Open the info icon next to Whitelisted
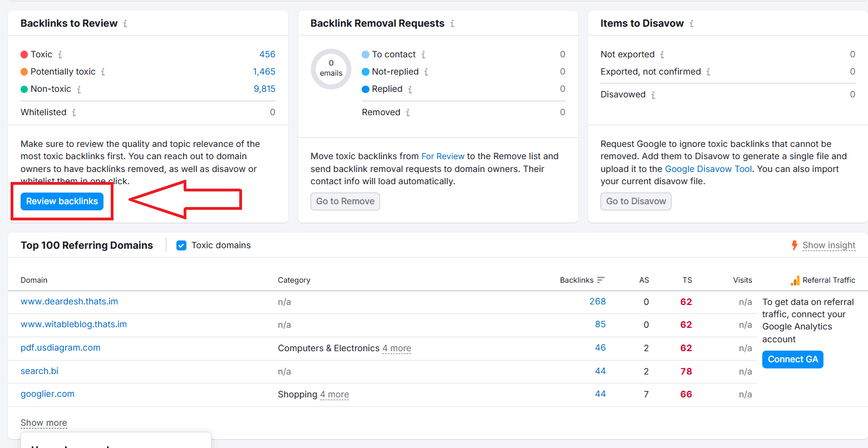 click(x=73, y=112)
